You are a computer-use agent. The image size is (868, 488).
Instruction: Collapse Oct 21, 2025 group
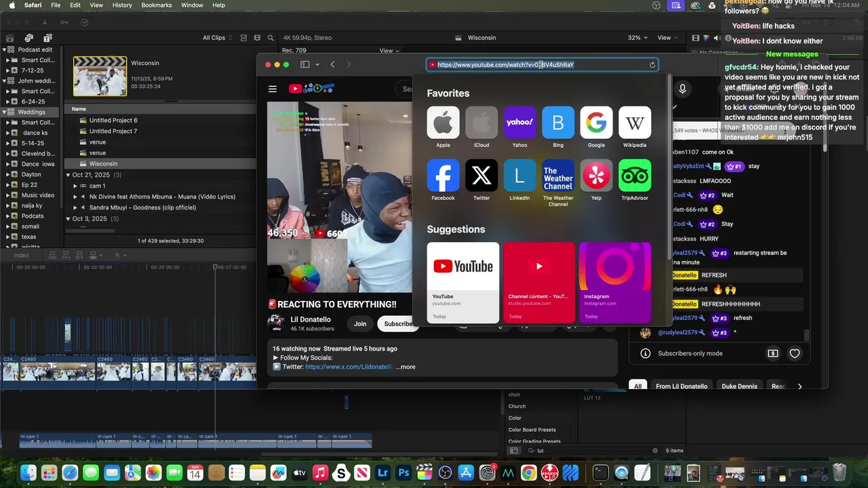(x=68, y=175)
